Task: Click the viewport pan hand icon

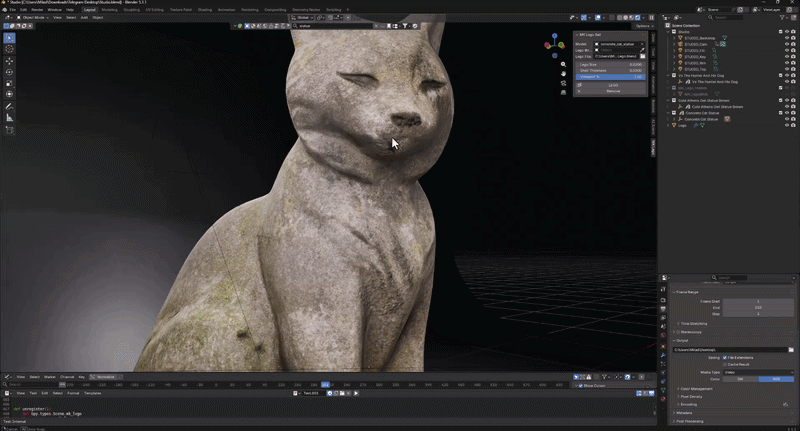Action: [563, 73]
